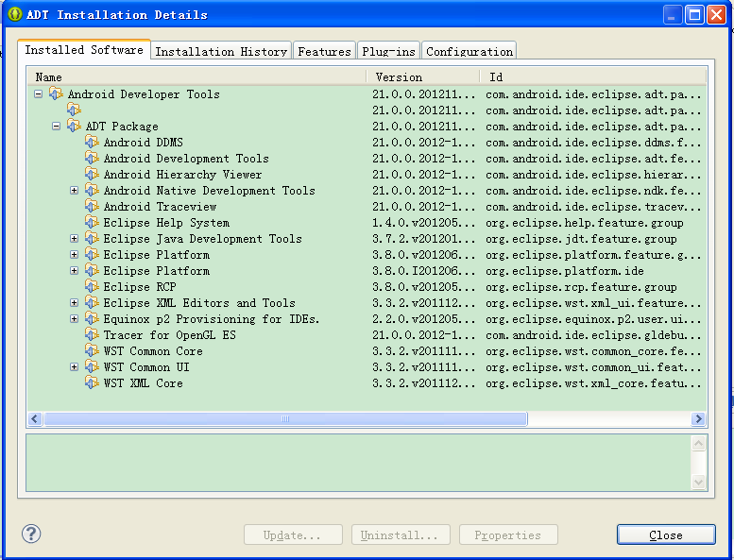
Task: Switch to the Installed Software tab
Action: (84, 50)
